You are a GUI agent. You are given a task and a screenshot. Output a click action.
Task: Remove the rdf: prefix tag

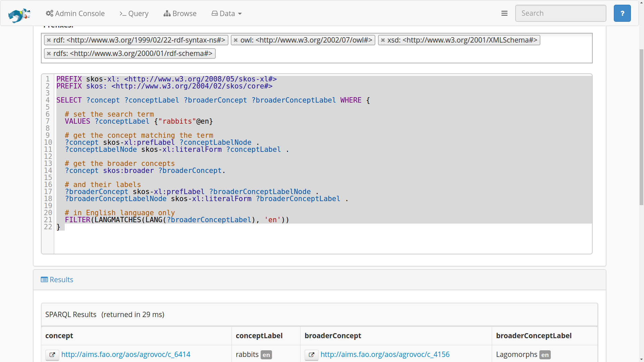coord(49,40)
